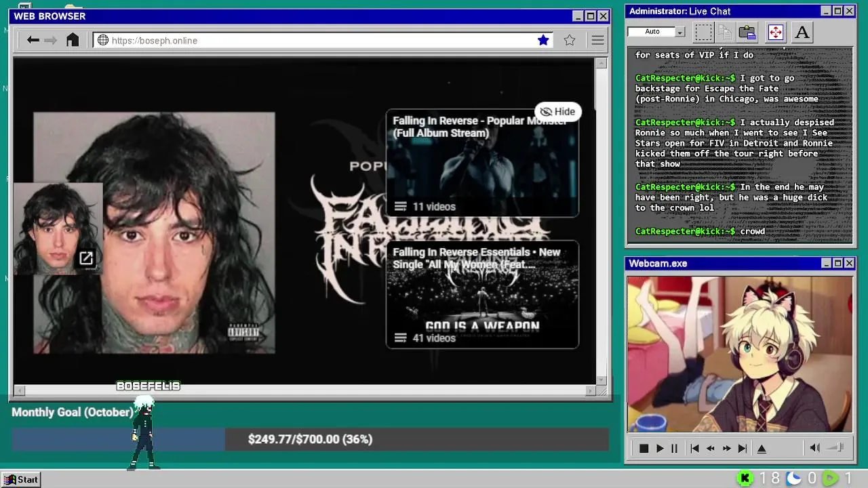Screen dimensions: 868x488
Task: Click the green Rumble play tray icon
Action: click(x=830, y=479)
